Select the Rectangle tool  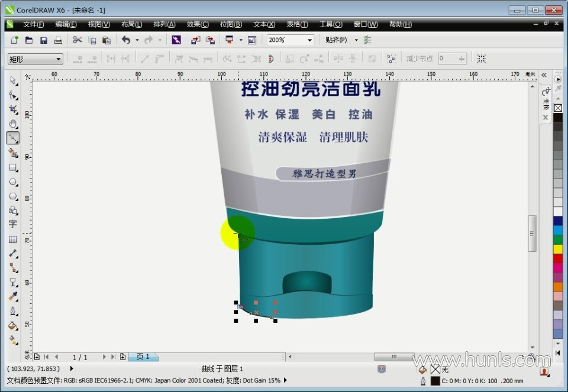coord(12,167)
